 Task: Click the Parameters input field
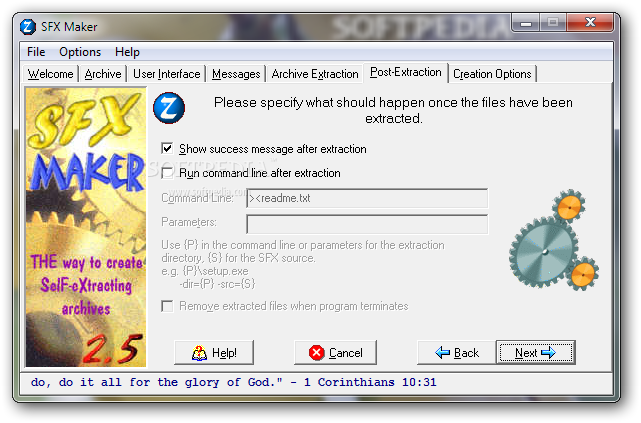[367, 224]
